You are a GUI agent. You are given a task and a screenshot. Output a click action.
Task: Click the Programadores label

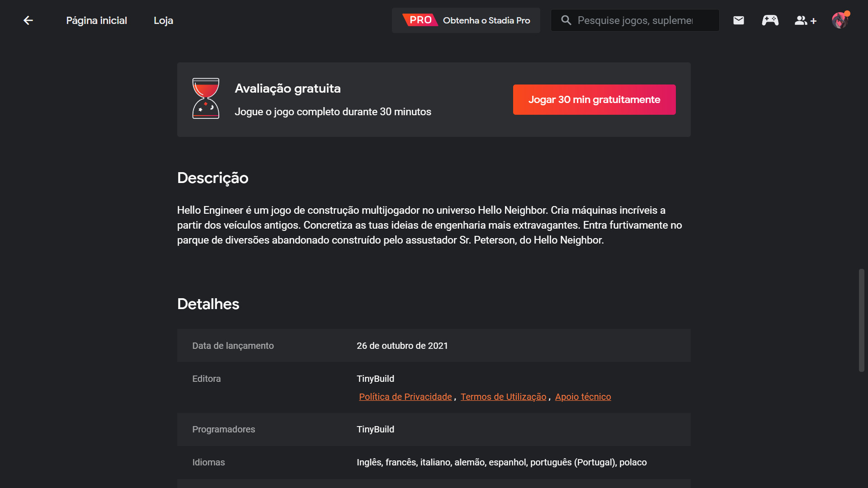pos(223,429)
